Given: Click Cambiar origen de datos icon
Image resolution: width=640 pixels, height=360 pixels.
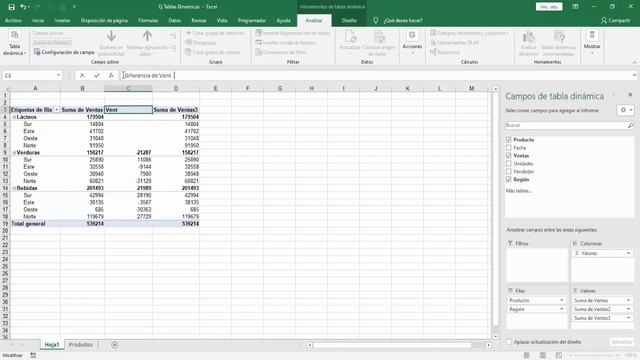Looking at the screenshot, I should (379, 37).
